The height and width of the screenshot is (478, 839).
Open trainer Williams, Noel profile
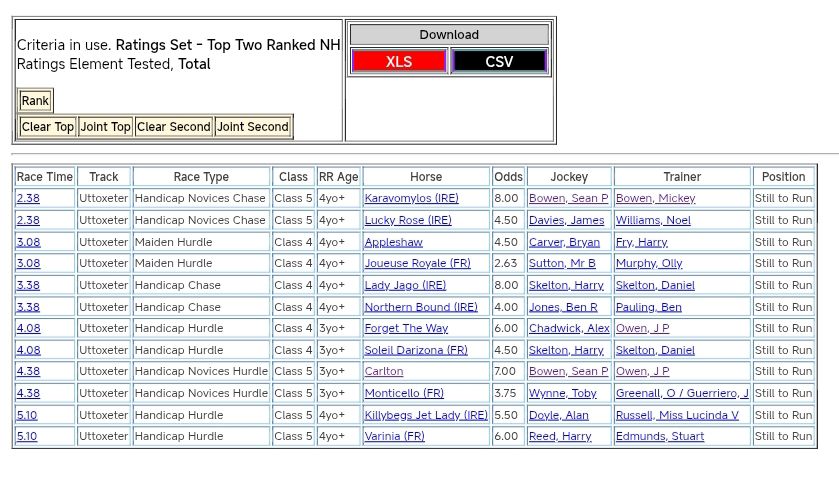pos(653,220)
